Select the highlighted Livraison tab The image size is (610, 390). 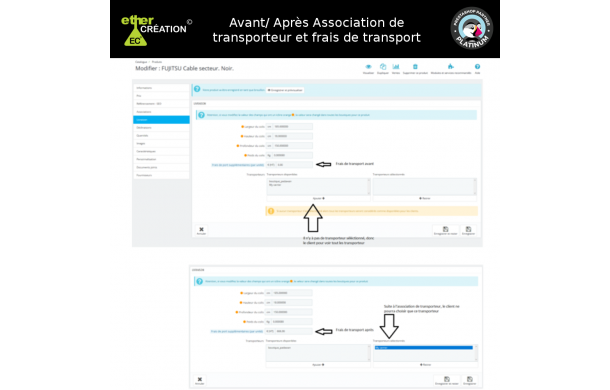click(x=161, y=120)
